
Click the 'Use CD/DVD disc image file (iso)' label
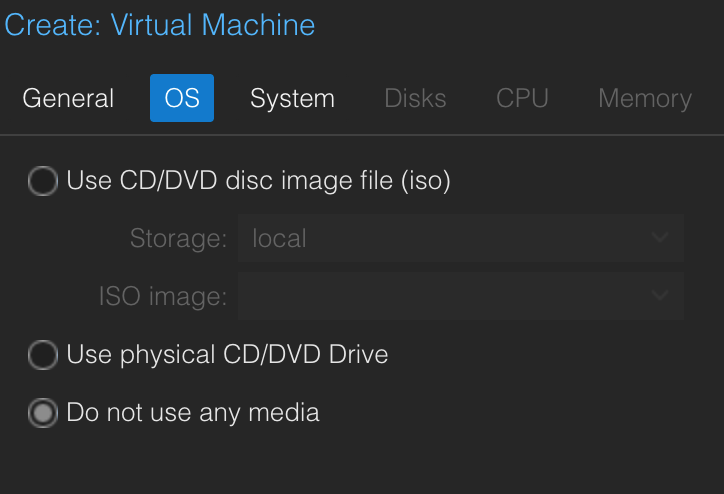click(x=258, y=181)
